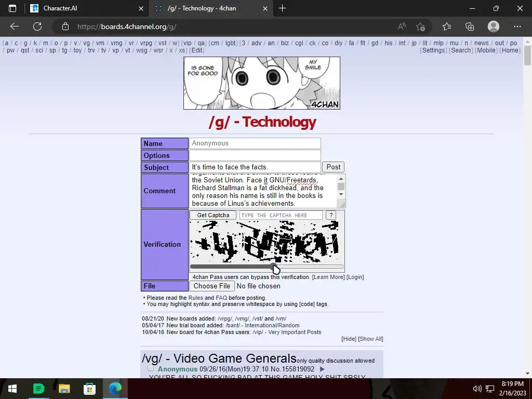Tick the checkbox beside the Anonymous post
The image size is (532, 399).
coord(151,368)
